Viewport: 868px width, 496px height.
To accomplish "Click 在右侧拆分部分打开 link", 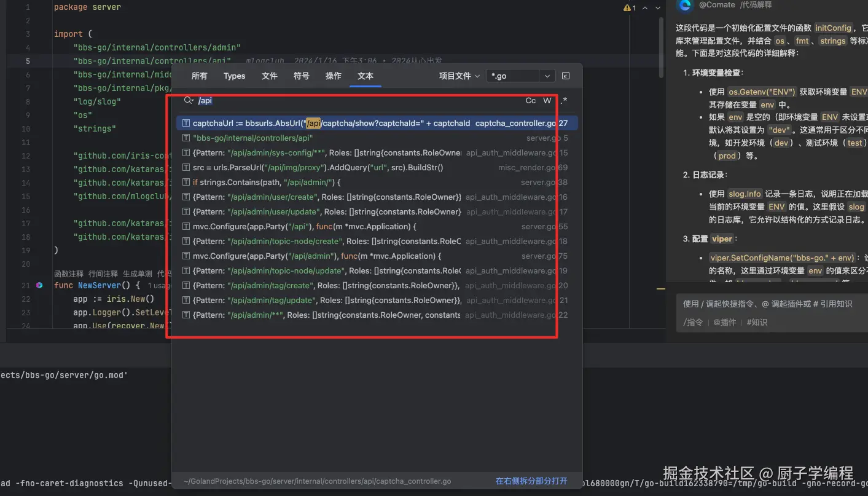I will 531,481.
